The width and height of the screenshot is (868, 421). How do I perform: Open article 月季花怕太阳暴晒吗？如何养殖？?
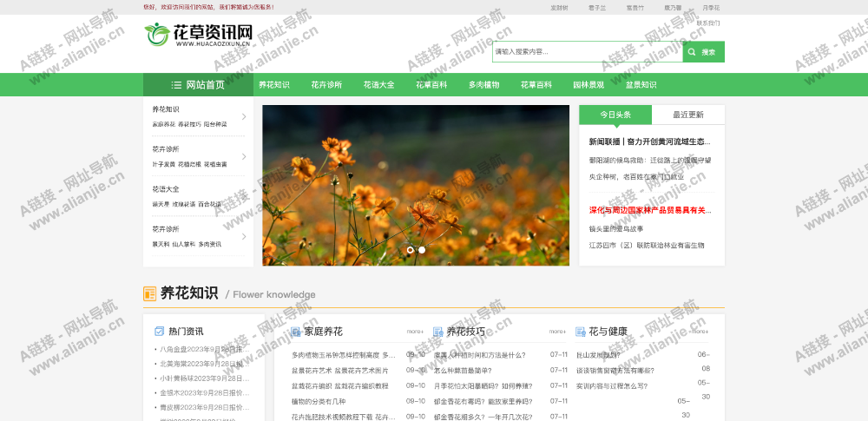pyautogui.click(x=483, y=386)
